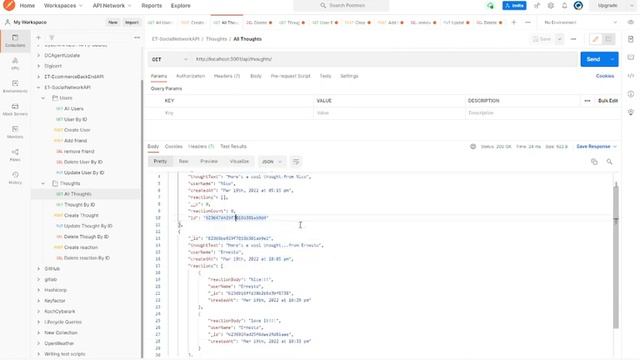The image size is (640, 360).
Task: Switch to the Test Results response tab
Action: coord(233,147)
